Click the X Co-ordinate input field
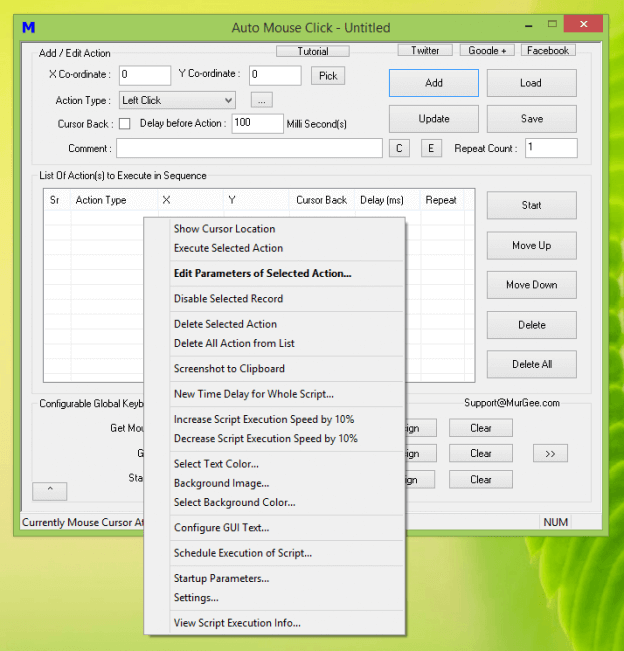Image resolution: width=624 pixels, height=651 pixels. [145, 75]
